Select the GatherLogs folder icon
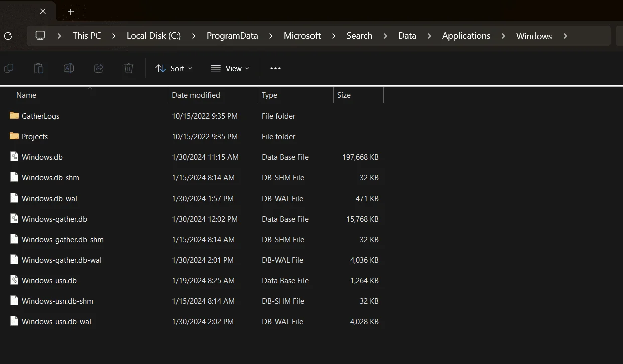623x364 pixels. coord(14,116)
